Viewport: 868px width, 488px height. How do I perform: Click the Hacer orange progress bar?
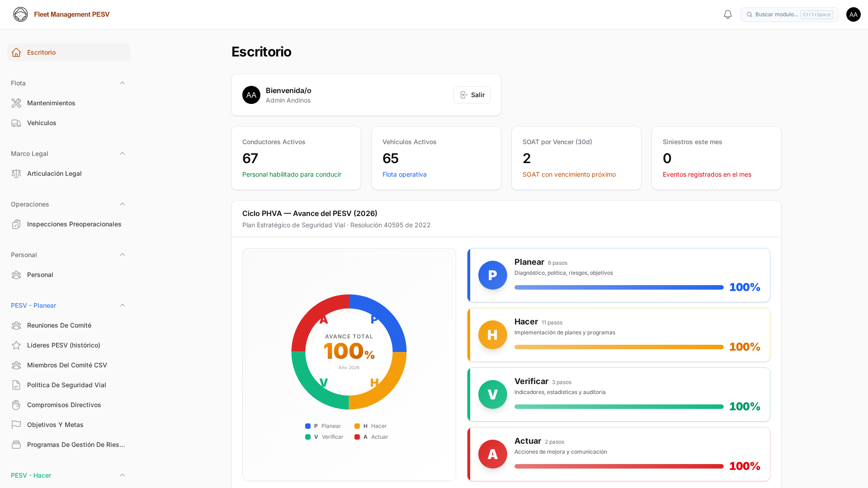pyautogui.click(x=619, y=347)
